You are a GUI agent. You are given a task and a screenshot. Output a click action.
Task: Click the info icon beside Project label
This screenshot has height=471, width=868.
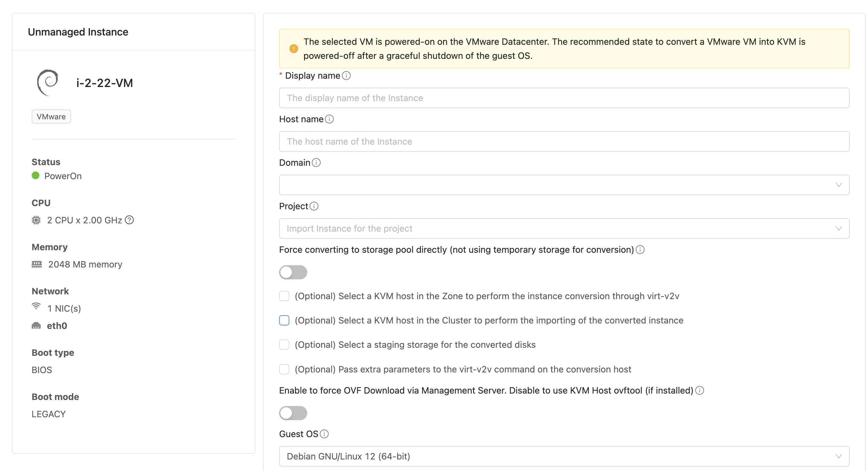click(314, 206)
